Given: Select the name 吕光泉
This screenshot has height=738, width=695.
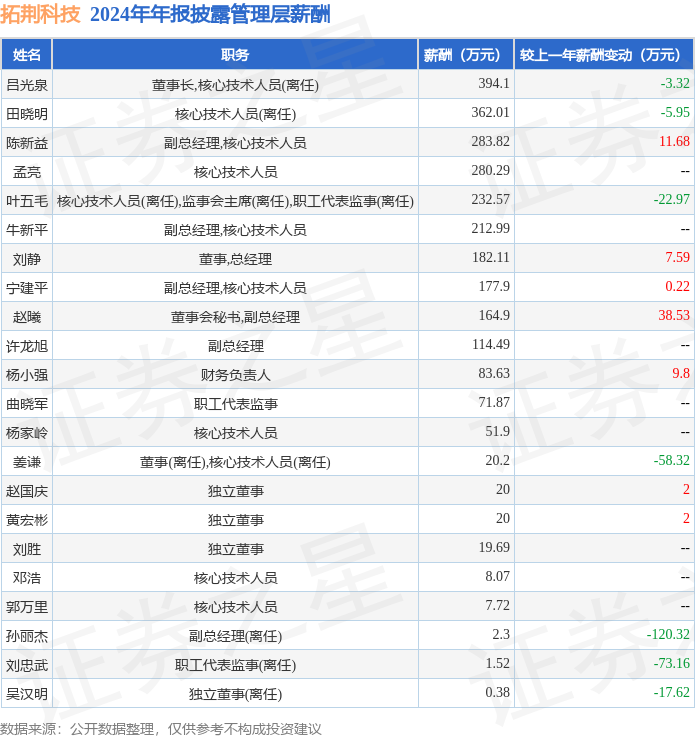Looking at the screenshot, I should coord(27,85).
